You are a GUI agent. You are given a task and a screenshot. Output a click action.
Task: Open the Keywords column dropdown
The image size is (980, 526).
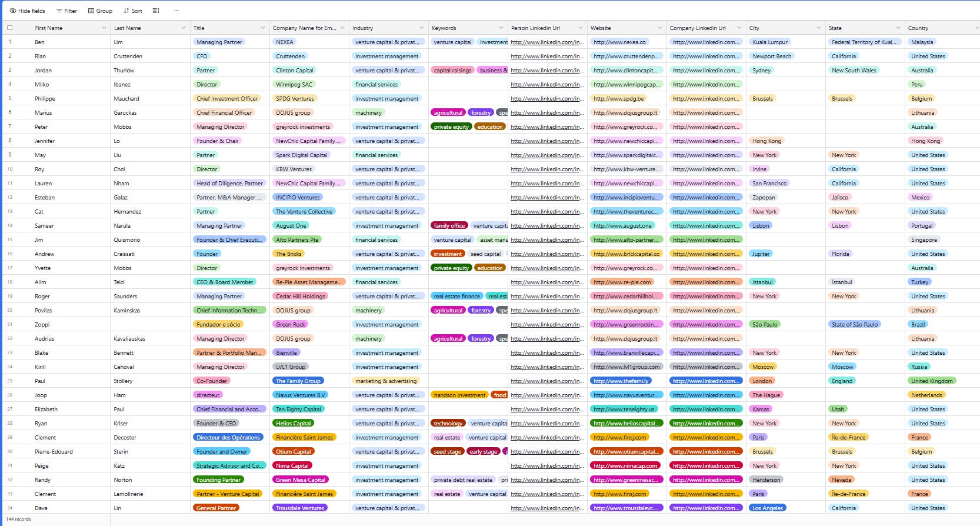click(x=501, y=28)
